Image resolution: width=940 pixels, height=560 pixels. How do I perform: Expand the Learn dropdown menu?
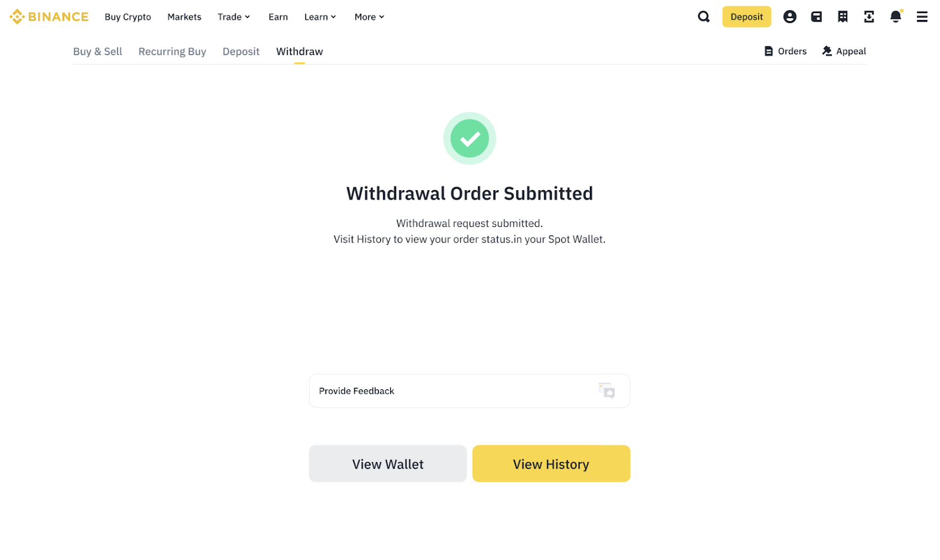[320, 17]
